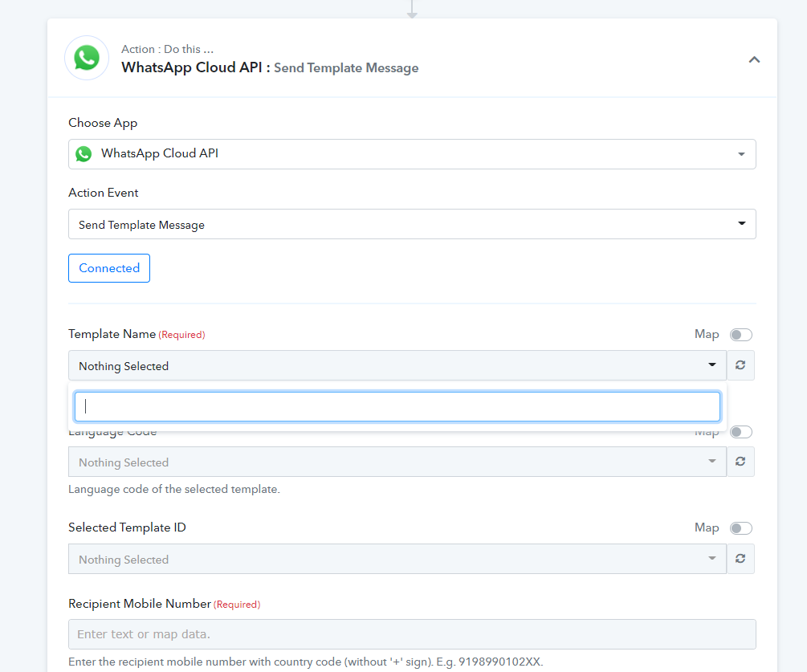Image resolution: width=807 pixels, height=672 pixels.
Task: Click 'Language code of the selected template.' text
Action: point(174,489)
